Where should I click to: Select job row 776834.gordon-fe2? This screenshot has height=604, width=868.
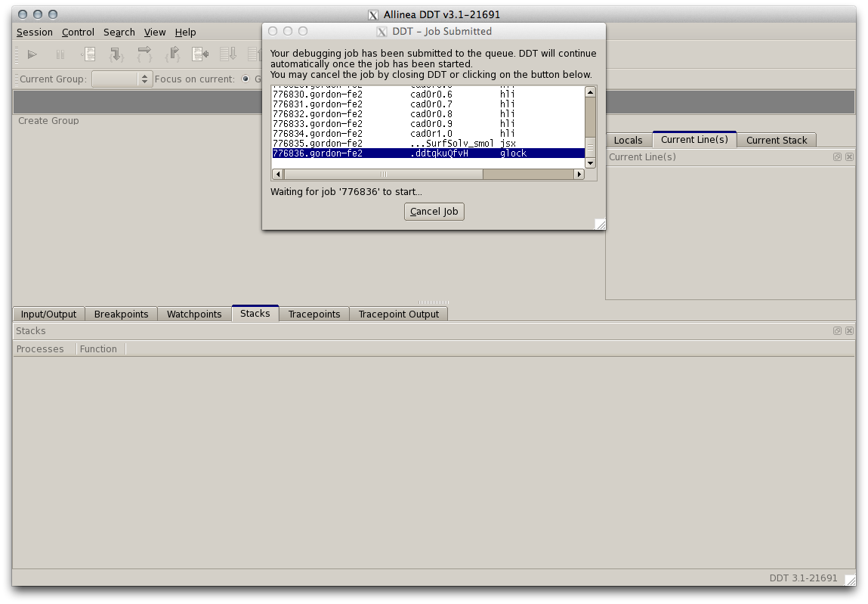(x=428, y=134)
